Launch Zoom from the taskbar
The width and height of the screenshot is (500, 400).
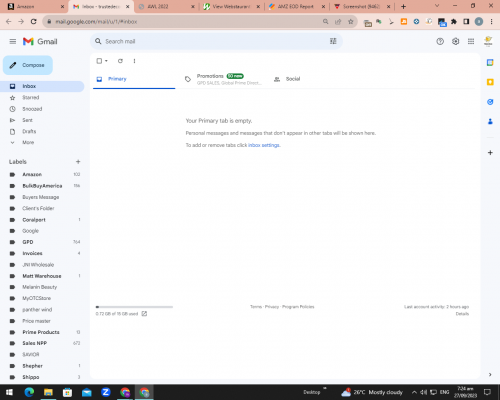point(106,392)
